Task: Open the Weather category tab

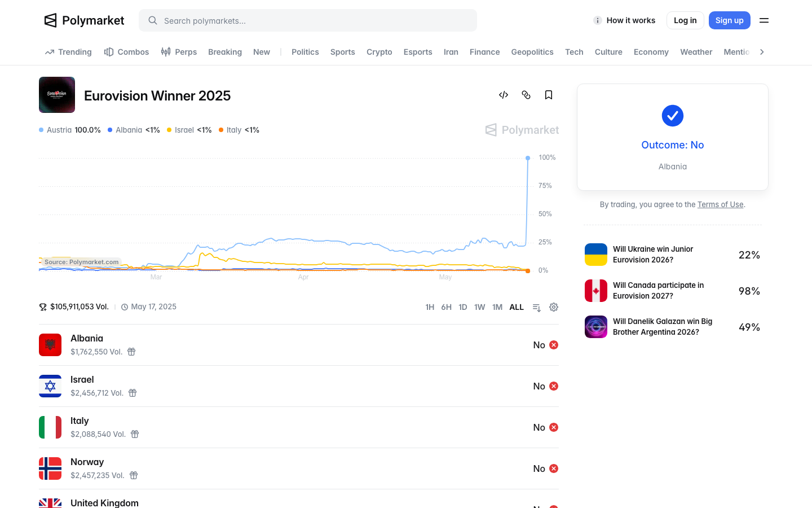Action: click(696, 52)
